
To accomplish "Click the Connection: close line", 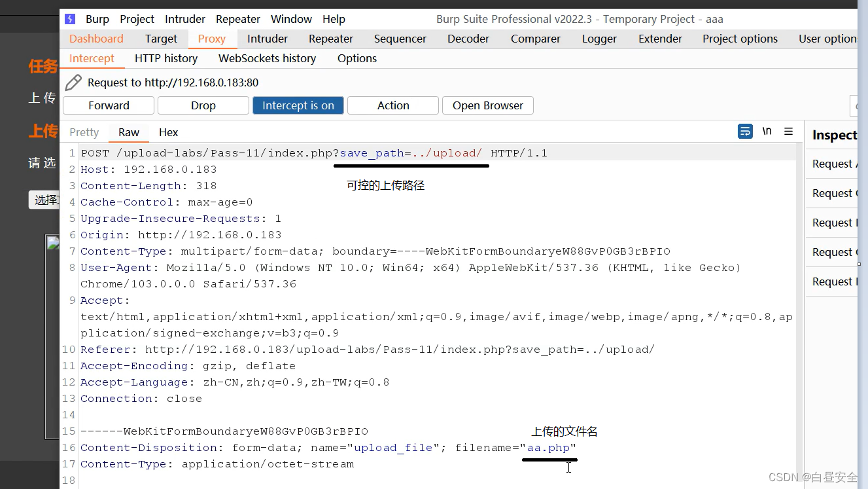I will click(141, 399).
